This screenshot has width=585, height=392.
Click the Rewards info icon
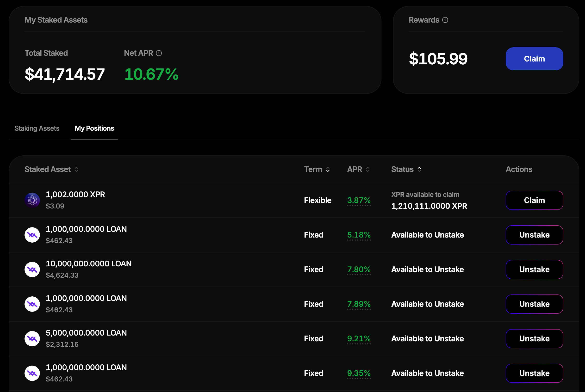click(x=445, y=20)
